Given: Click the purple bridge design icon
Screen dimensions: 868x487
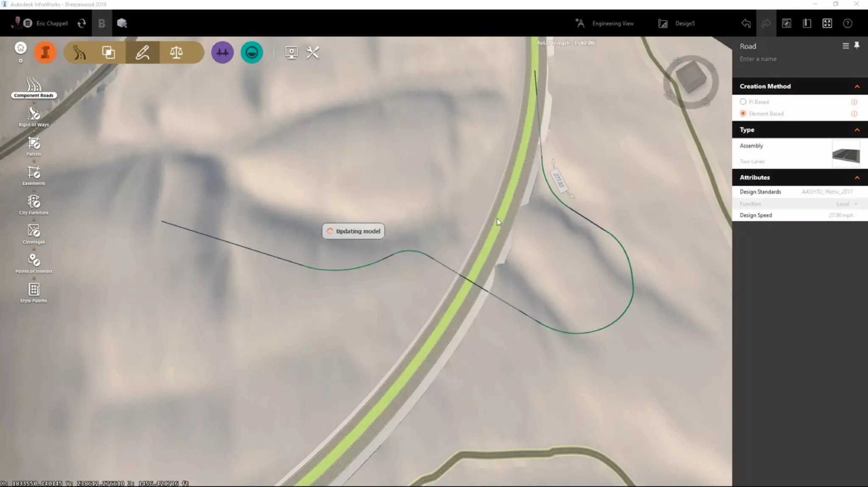Looking at the screenshot, I should (x=222, y=53).
